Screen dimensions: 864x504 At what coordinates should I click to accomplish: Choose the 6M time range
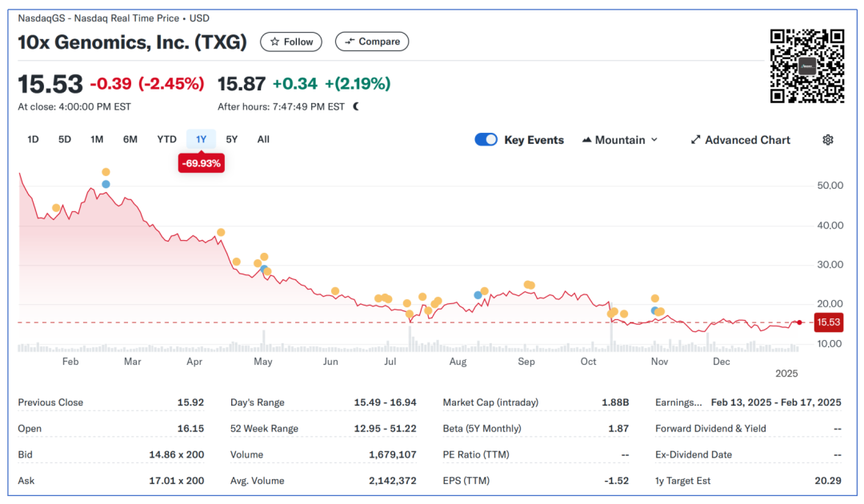pos(130,139)
